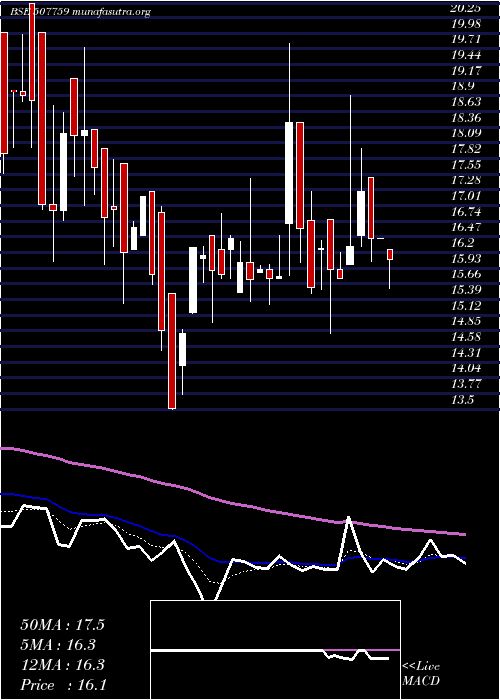500x700 pixels.
Task: Select the 14.58 price axis label
Action: pos(465,337)
